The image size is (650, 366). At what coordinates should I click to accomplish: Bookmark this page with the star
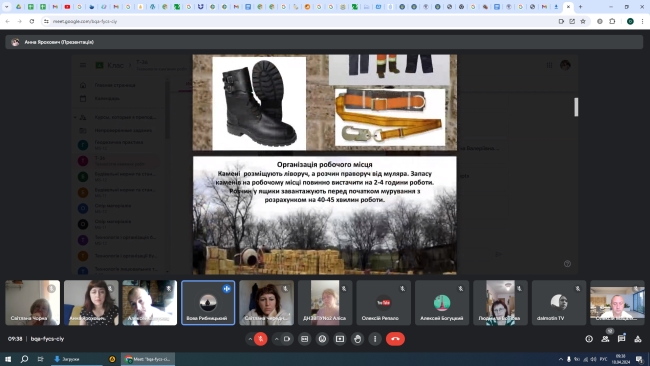click(x=583, y=21)
